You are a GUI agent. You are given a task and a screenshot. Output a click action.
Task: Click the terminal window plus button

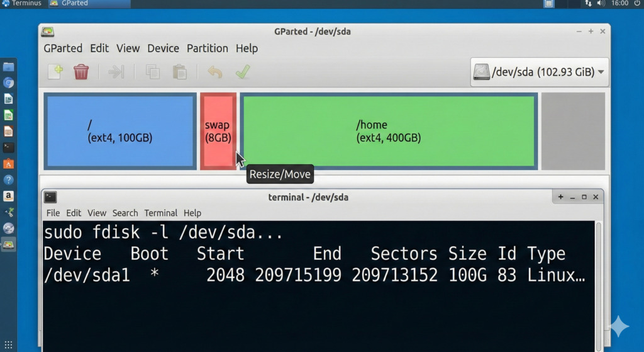[x=560, y=197]
